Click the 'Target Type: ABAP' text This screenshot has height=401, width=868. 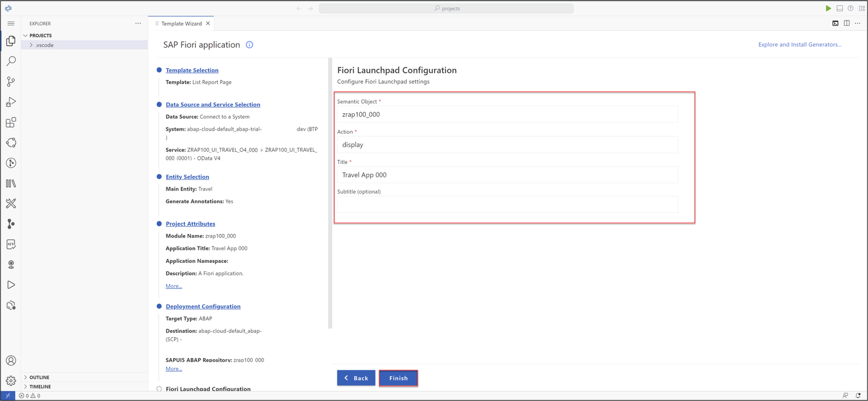pyautogui.click(x=189, y=319)
